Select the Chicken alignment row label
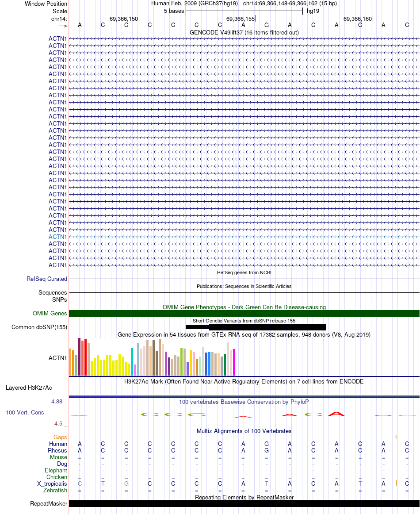 click(x=57, y=477)
